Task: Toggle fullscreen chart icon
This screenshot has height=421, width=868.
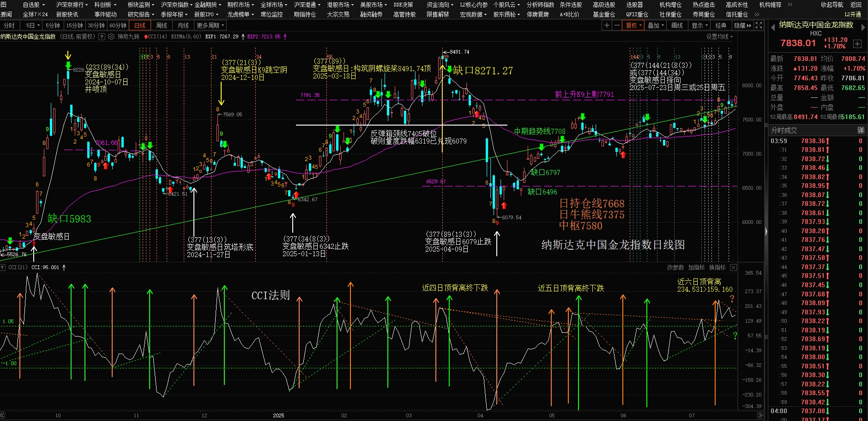Action: pyautogui.click(x=759, y=25)
